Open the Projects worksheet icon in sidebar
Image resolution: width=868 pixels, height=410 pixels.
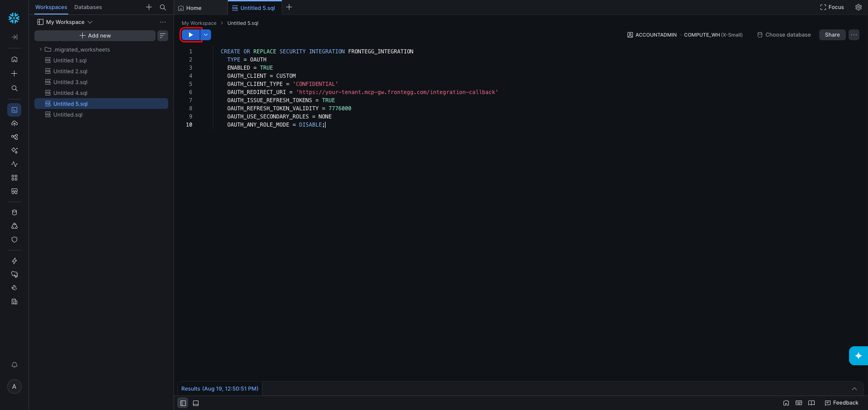[14, 110]
